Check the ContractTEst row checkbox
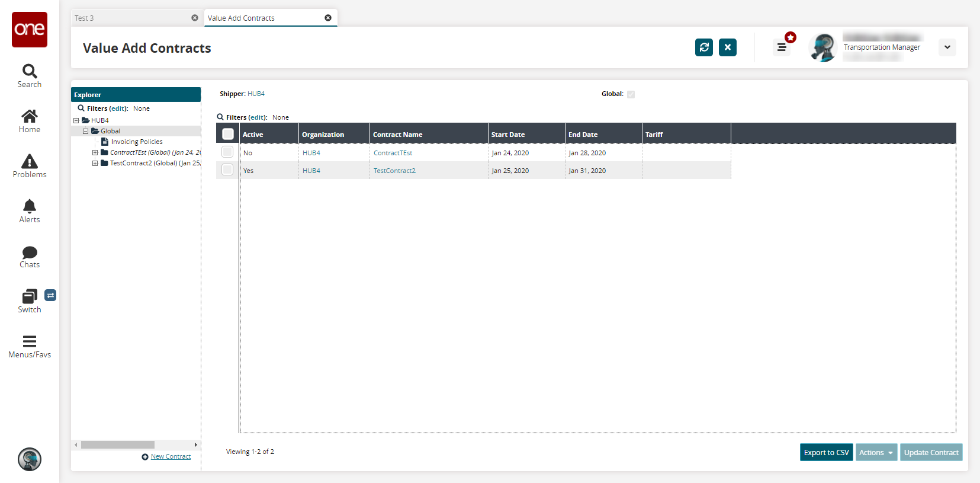This screenshot has width=980, height=483. click(x=227, y=152)
